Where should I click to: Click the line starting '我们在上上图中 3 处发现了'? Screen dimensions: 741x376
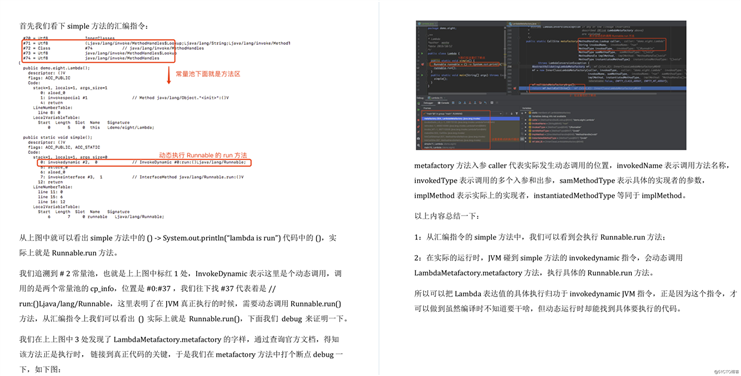(x=179, y=339)
